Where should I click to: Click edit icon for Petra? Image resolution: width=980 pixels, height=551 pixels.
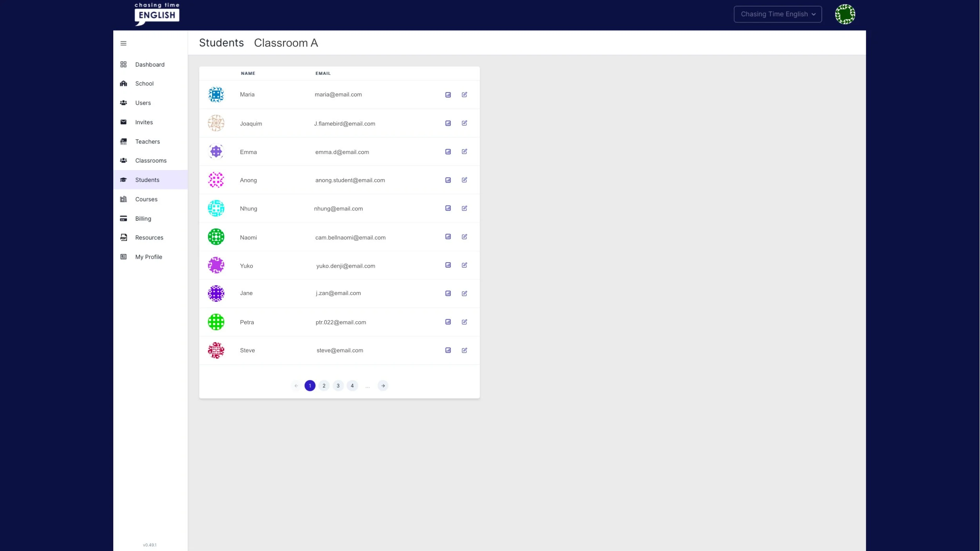[x=465, y=322]
